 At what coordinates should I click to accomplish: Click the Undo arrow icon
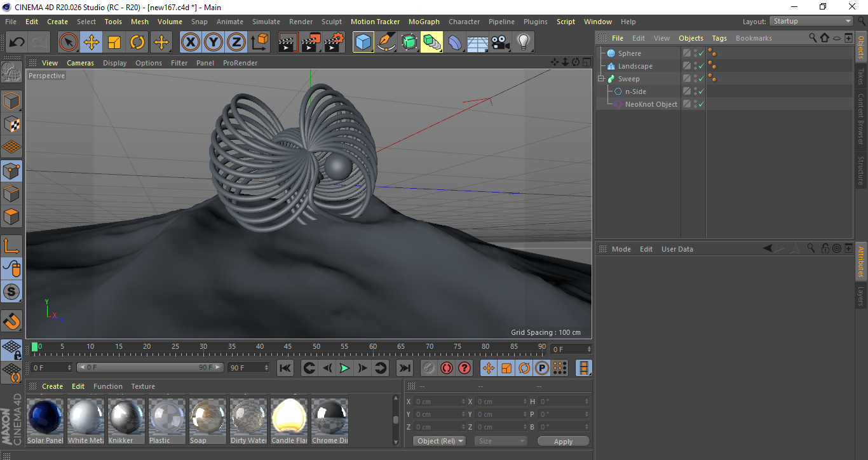17,43
